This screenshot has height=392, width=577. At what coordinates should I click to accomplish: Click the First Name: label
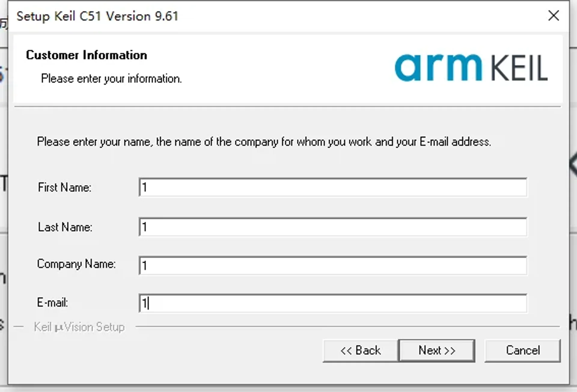pyautogui.click(x=65, y=188)
